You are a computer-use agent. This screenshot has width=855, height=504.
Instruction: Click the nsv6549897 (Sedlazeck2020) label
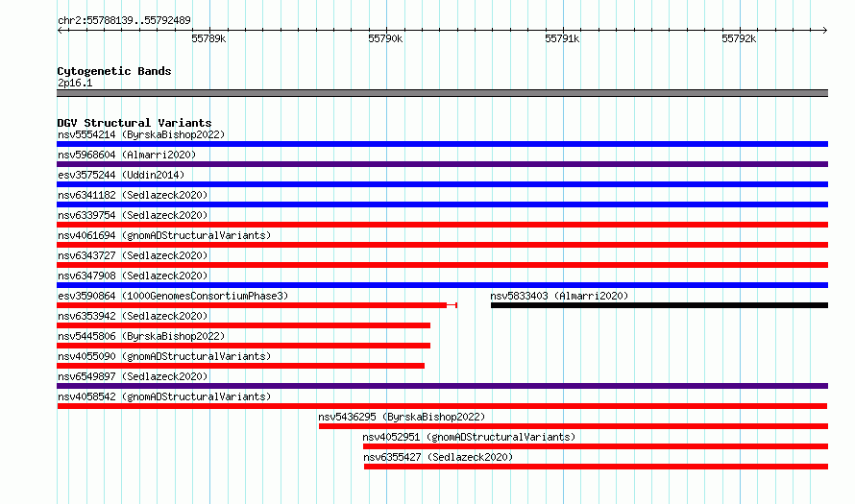(x=133, y=376)
